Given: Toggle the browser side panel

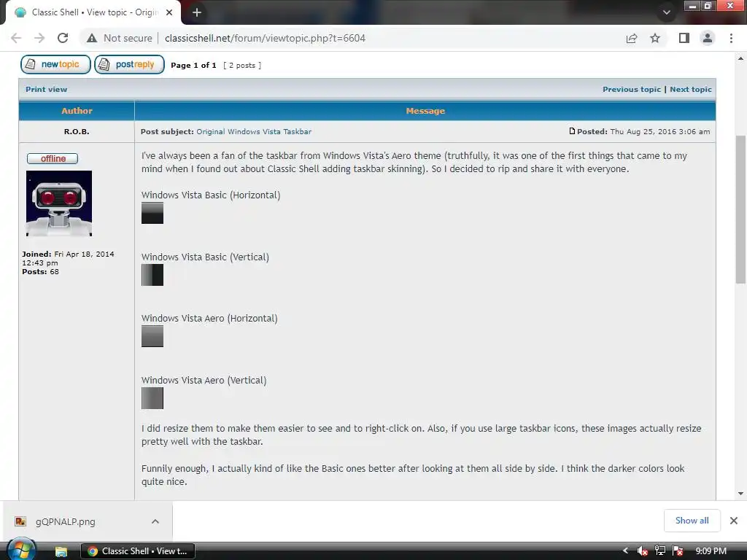Looking at the screenshot, I should click(684, 38).
